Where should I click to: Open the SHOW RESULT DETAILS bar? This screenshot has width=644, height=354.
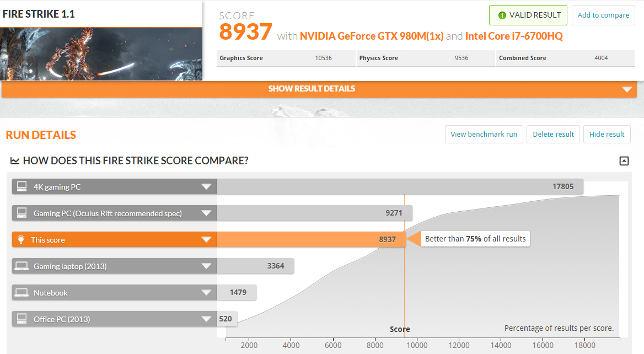(319, 89)
